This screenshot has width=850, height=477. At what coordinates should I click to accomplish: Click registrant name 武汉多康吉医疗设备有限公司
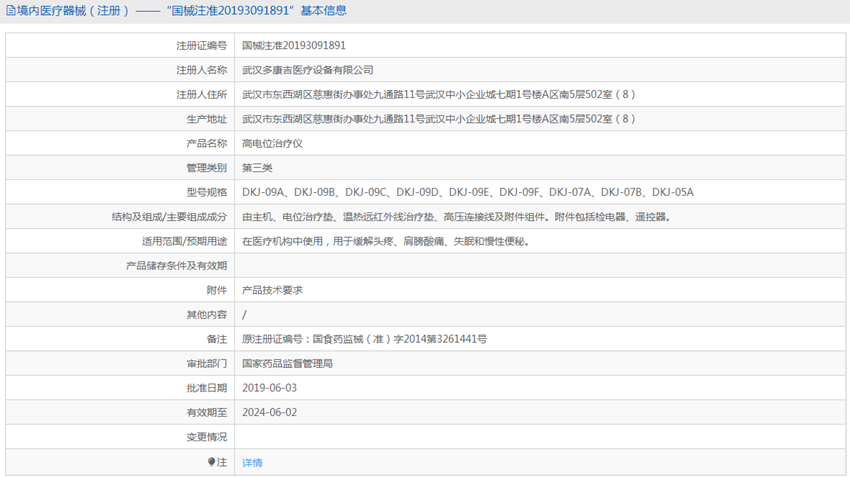[307, 70]
